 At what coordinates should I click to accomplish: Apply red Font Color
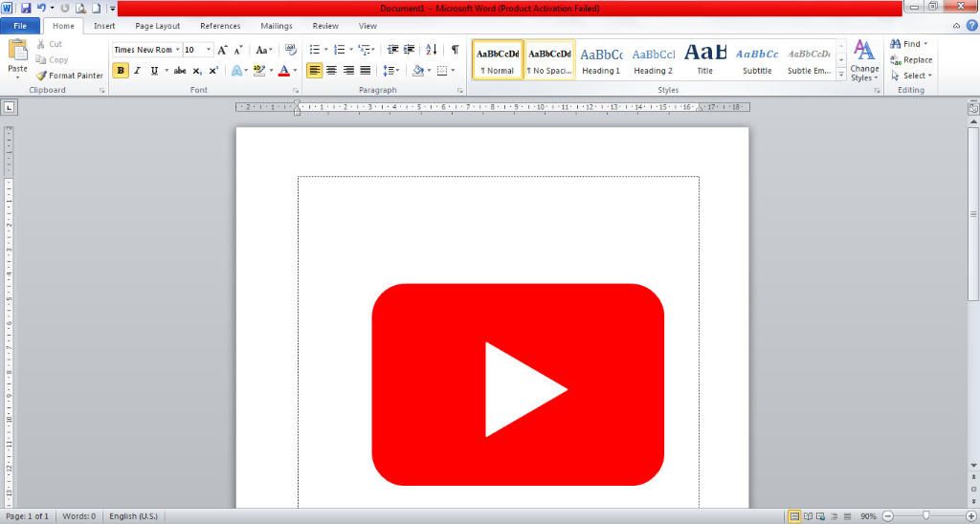tap(283, 71)
